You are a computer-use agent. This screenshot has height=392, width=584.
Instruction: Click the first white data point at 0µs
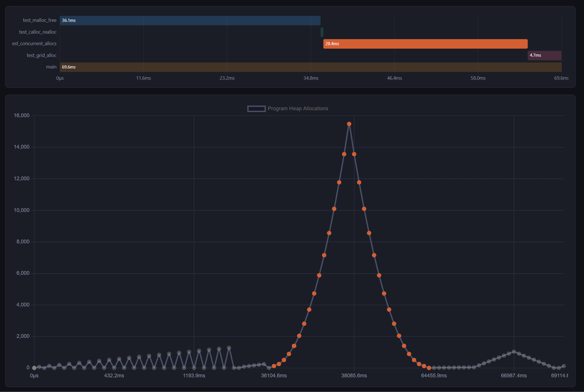[x=34, y=368]
